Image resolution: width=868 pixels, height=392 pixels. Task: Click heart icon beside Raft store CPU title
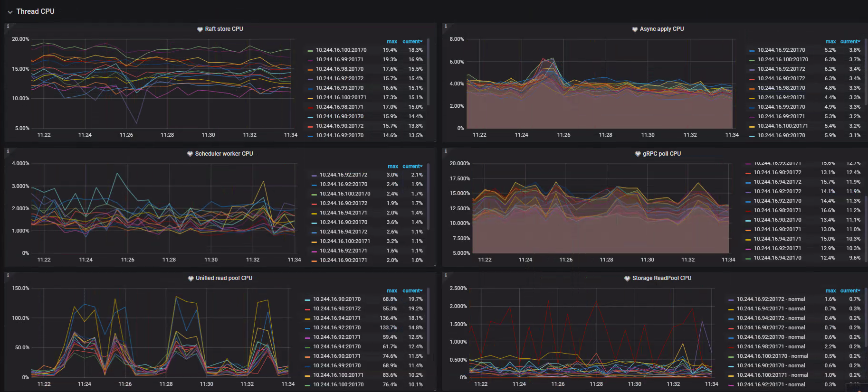(200, 29)
